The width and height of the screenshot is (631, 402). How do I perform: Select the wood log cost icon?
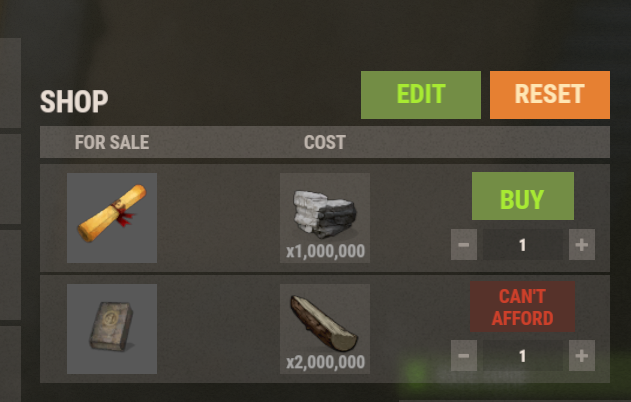[x=325, y=329]
